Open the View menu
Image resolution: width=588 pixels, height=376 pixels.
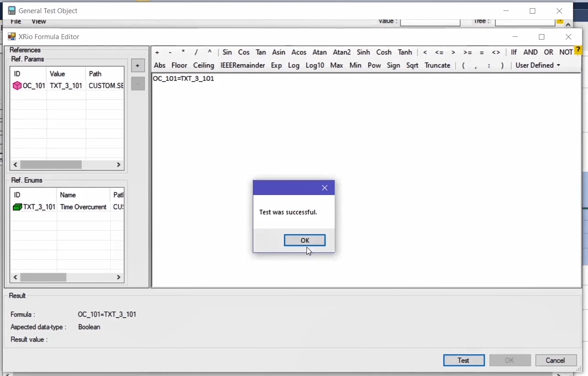[39, 21]
